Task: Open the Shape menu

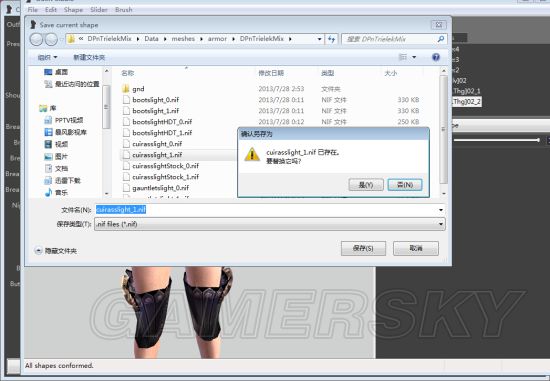Action: point(73,10)
